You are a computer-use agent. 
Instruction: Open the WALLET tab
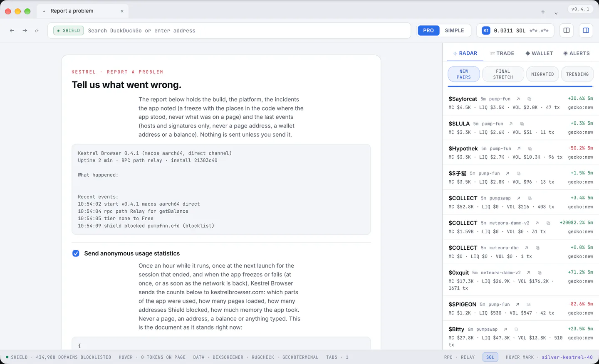539,53
